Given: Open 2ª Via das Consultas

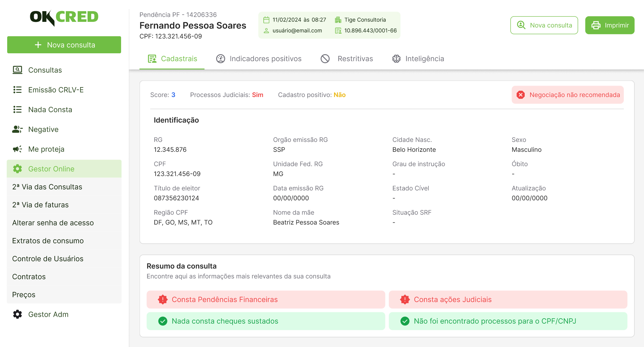Looking at the screenshot, I should coord(47,187).
